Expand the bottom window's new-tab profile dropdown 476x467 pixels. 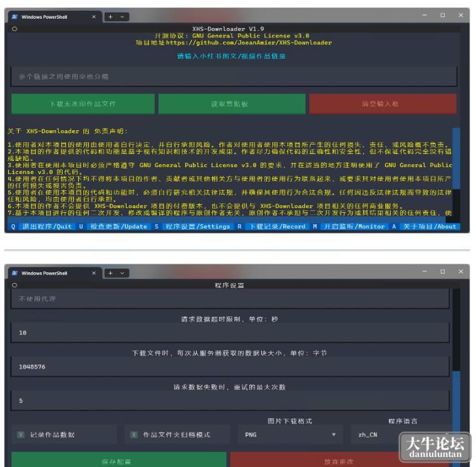tap(122, 273)
